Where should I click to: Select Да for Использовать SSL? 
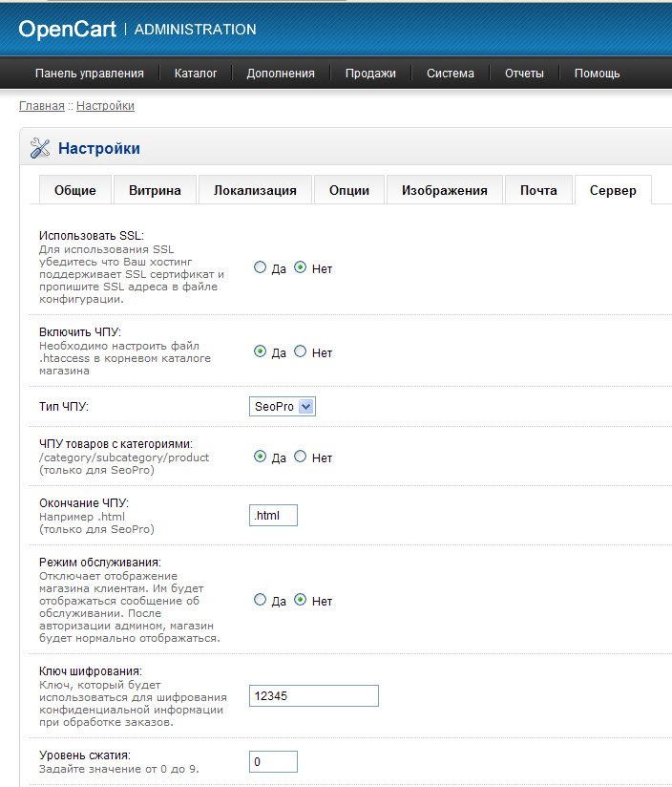tap(260, 268)
